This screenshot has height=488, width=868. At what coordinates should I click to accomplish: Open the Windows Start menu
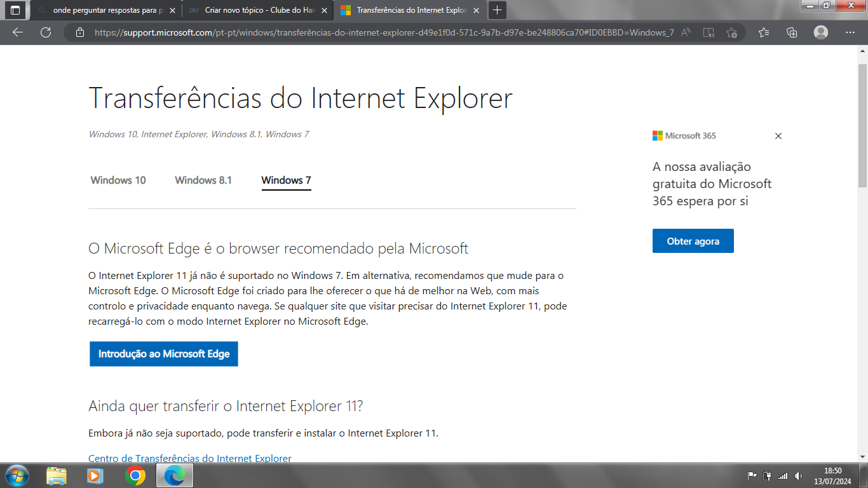16,475
